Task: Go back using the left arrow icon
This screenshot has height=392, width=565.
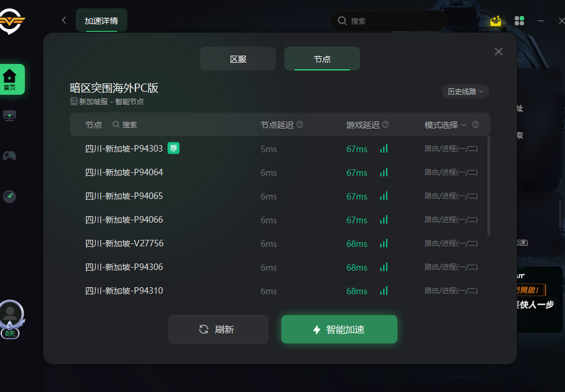Action: click(64, 21)
